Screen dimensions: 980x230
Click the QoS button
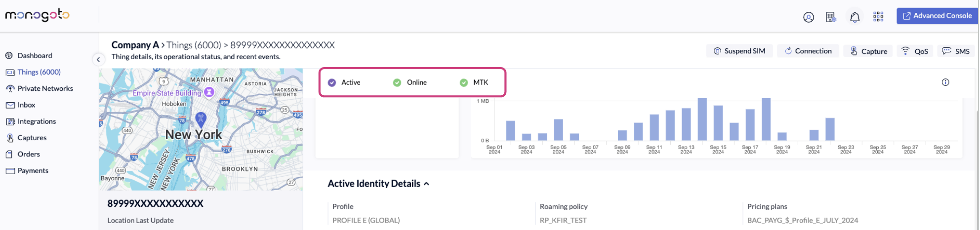[915, 51]
